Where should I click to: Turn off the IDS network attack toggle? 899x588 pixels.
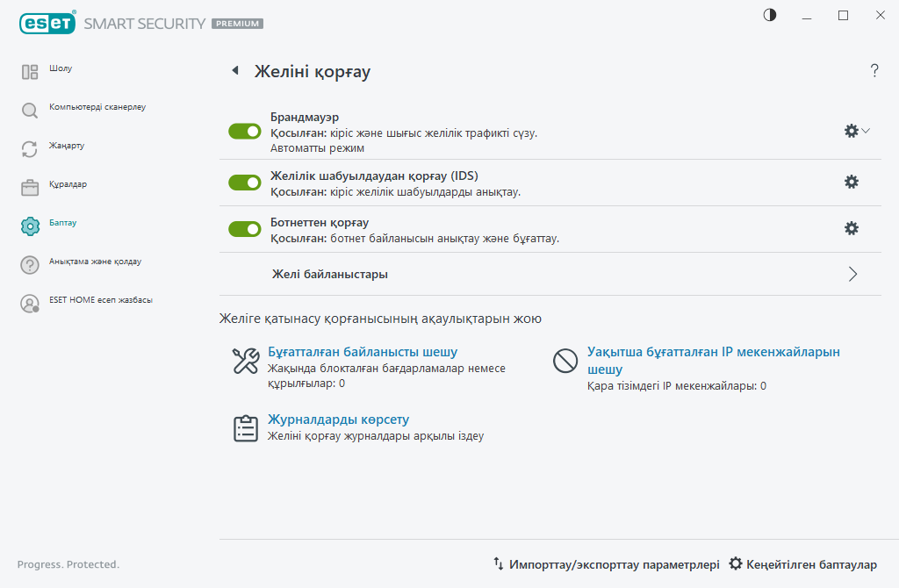245,182
